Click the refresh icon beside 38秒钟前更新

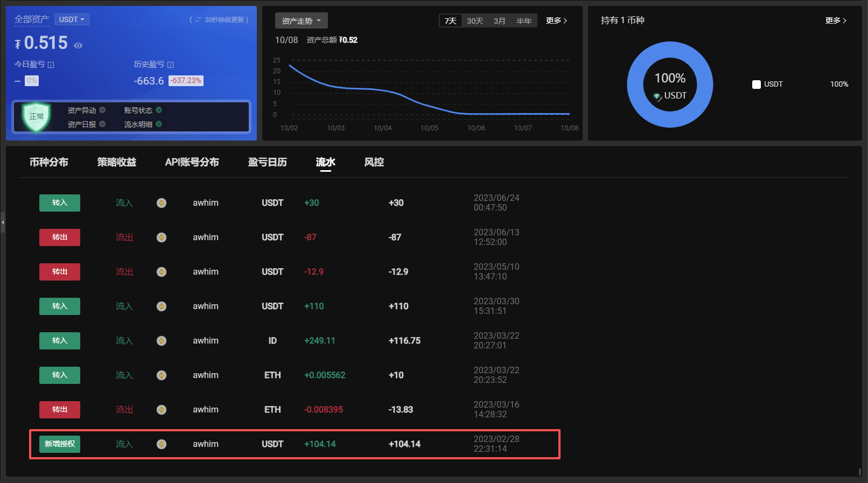[198, 20]
